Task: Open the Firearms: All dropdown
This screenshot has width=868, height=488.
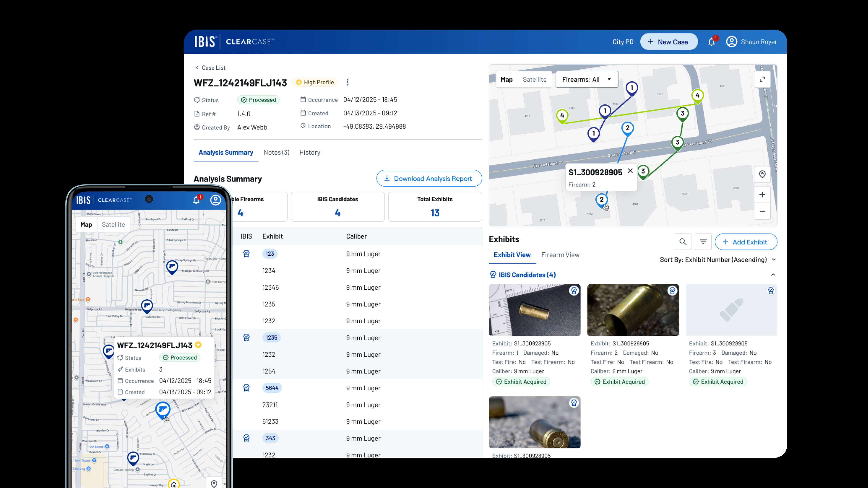Action: click(587, 80)
